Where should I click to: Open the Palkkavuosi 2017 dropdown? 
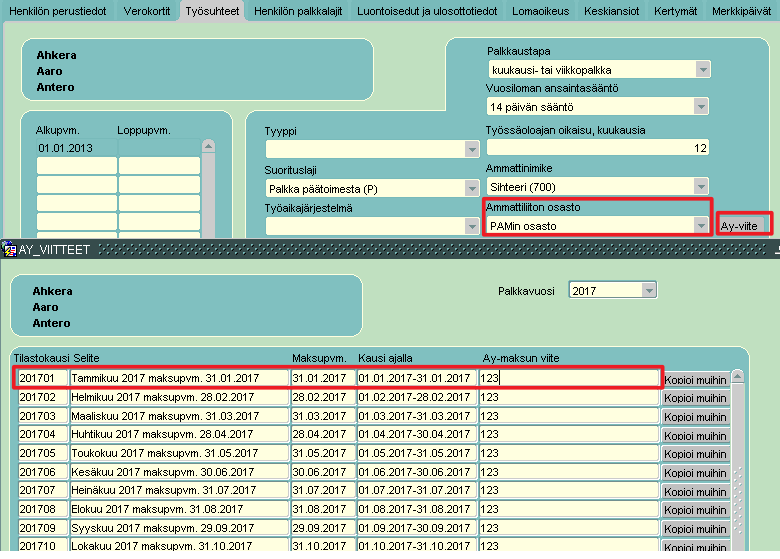(x=649, y=290)
